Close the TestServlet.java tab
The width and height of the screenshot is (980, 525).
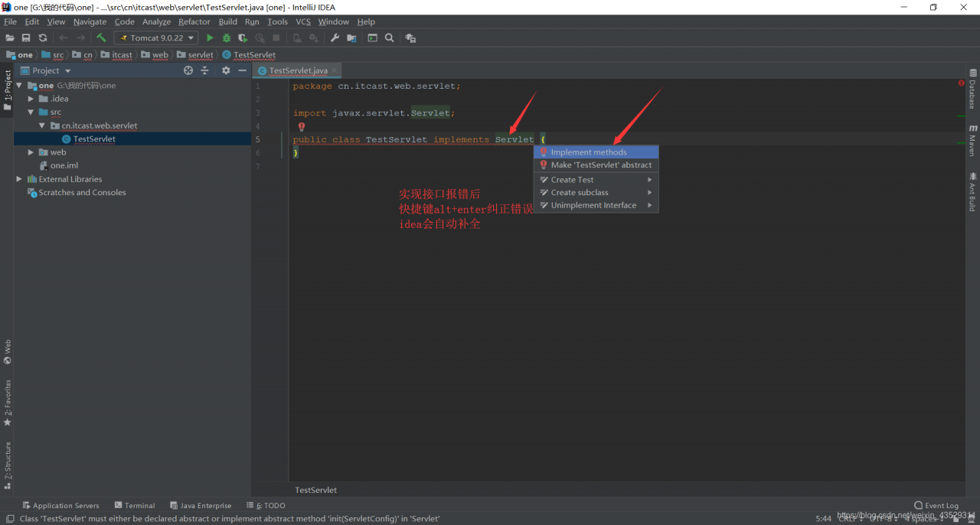coord(335,70)
